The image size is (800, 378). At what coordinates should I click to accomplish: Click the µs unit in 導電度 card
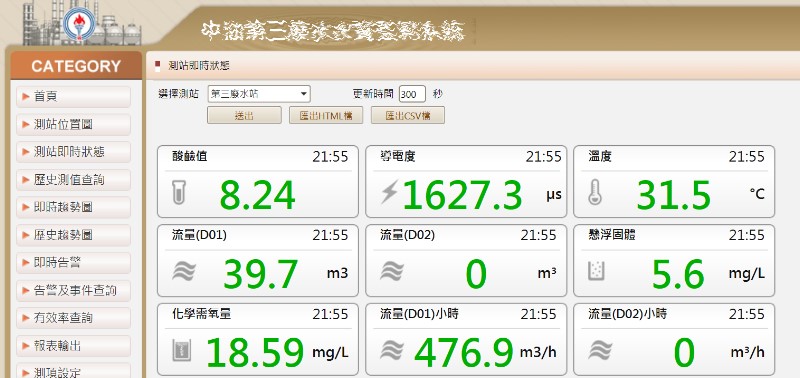554,194
